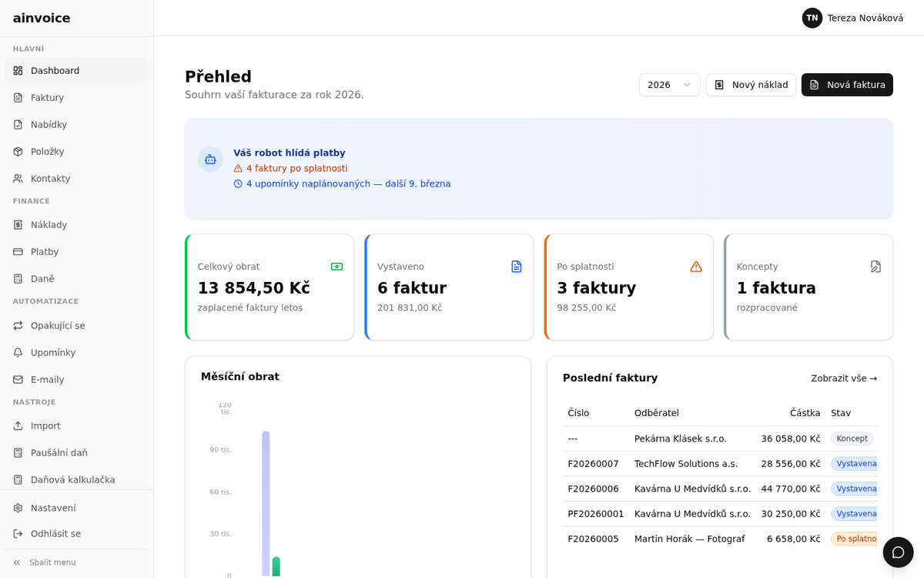Click Pekárna Klásek s.r.o. customer

click(681, 439)
